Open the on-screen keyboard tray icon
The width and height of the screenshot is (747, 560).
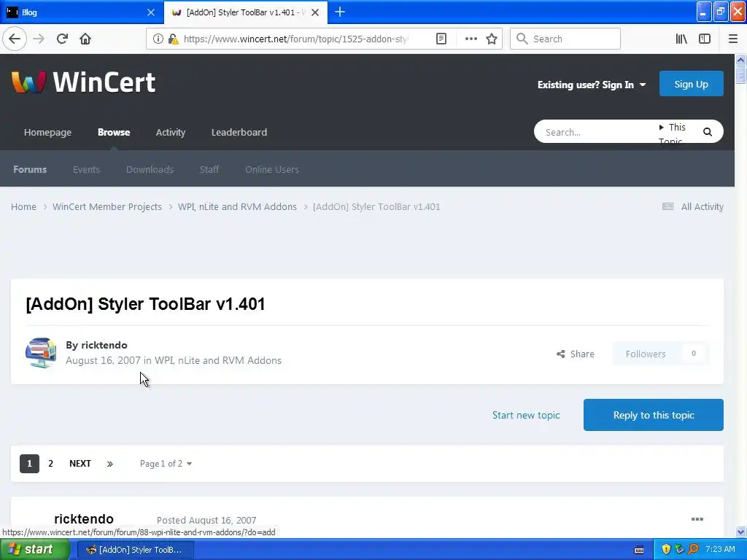point(639,550)
